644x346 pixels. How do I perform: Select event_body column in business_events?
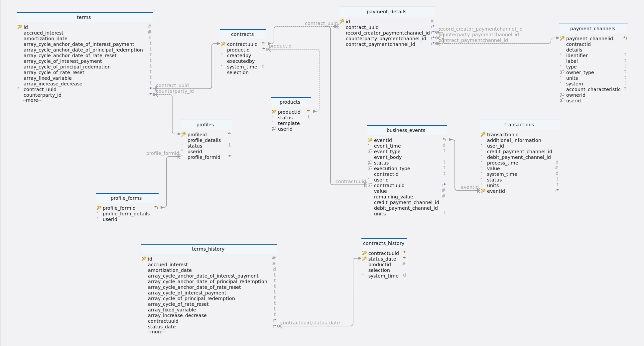click(388, 158)
